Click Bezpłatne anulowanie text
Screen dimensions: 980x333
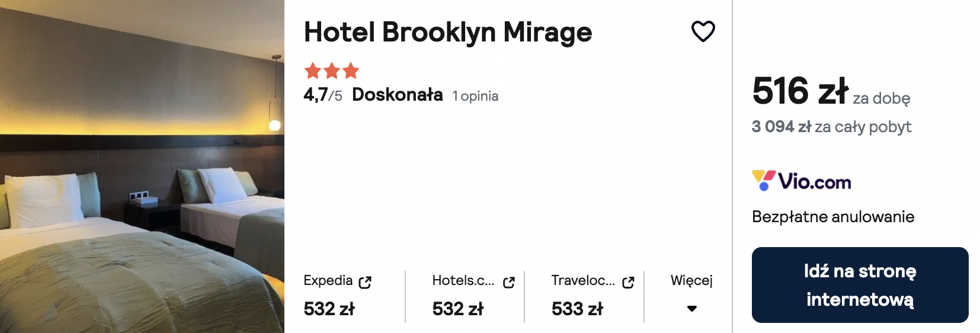(833, 217)
